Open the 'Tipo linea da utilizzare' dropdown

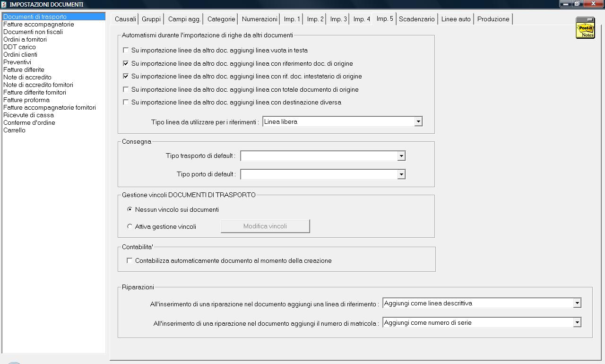(x=418, y=121)
